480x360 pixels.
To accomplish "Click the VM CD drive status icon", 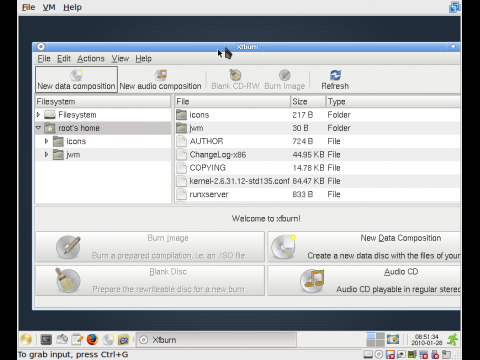I will coord(379,355).
